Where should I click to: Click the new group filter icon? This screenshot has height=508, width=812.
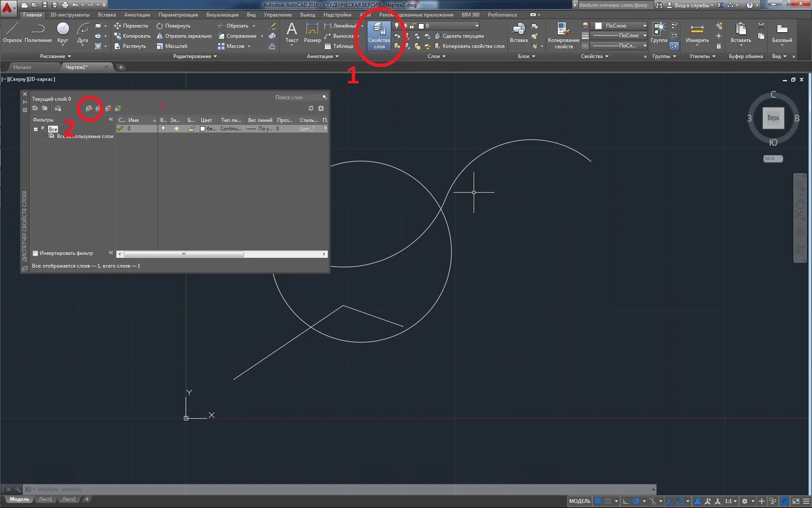coord(44,108)
